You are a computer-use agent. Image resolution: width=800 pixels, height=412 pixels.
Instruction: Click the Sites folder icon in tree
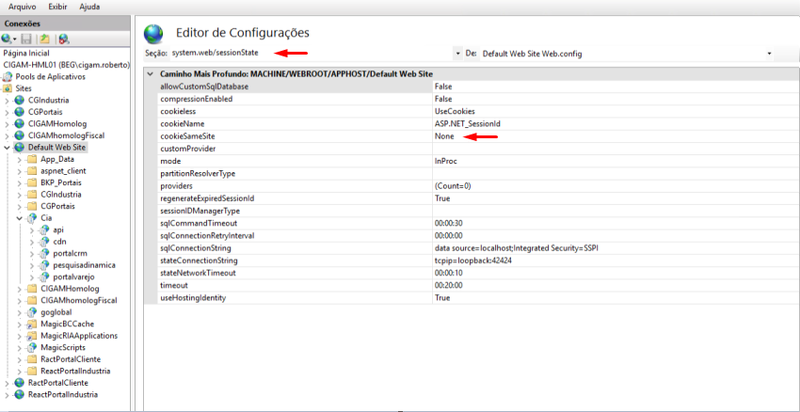point(8,88)
